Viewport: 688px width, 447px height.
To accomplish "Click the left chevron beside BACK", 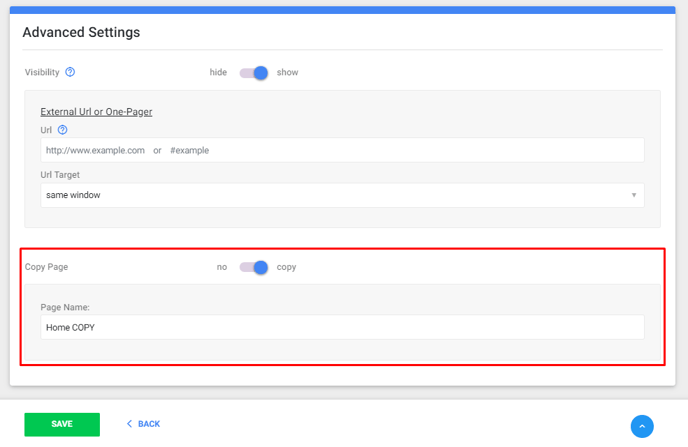I will (129, 424).
